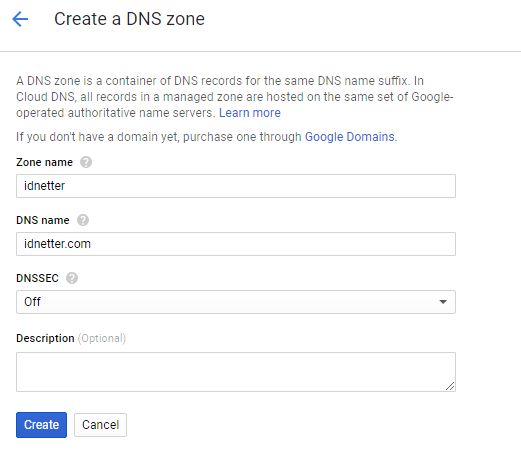Follow the Google Domains link

[x=350, y=137]
